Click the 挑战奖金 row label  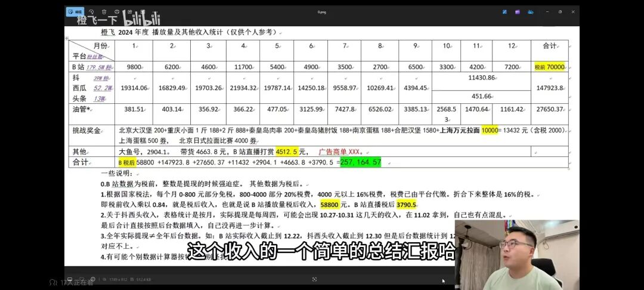pos(86,131)
